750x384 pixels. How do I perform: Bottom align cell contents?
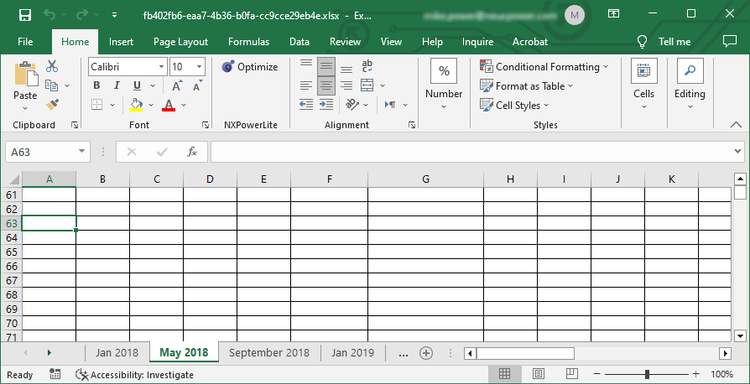click(347, 68)
